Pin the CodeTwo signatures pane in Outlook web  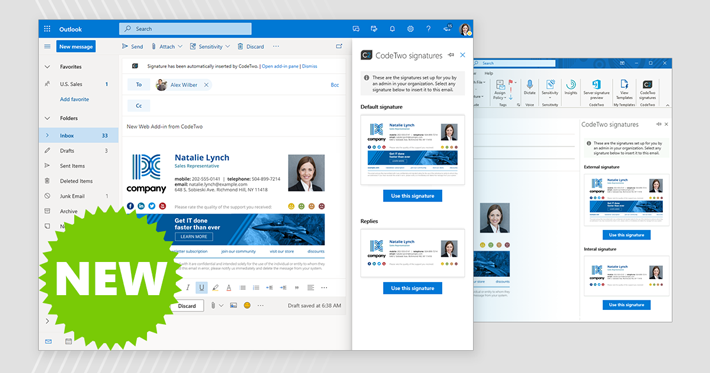coord(451,55)
